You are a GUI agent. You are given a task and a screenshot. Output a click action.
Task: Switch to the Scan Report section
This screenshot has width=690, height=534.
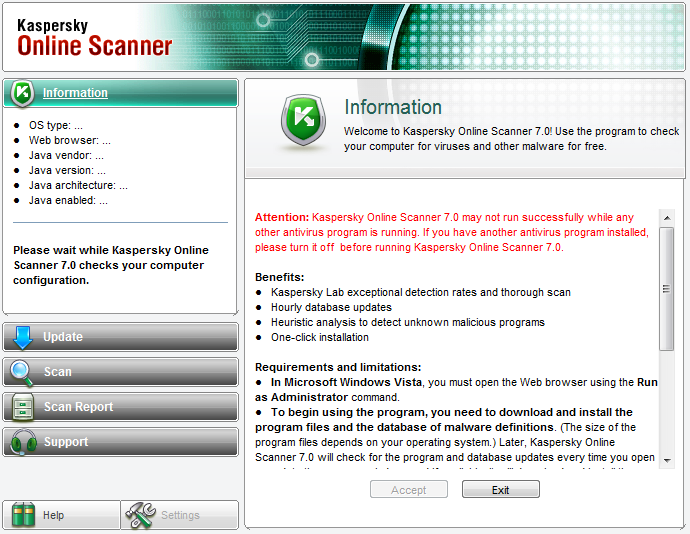point(121,407)
